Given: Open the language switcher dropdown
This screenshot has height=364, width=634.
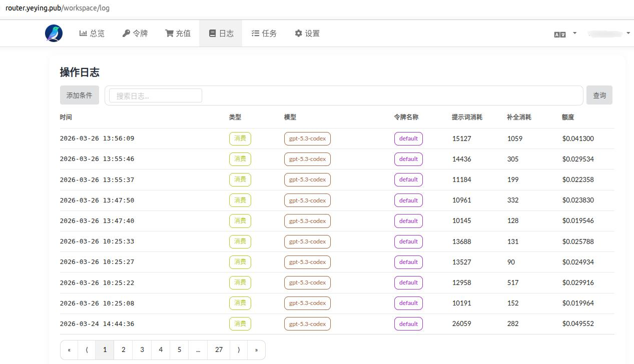Looking at the screenshot, I should [x=565, y=34].
